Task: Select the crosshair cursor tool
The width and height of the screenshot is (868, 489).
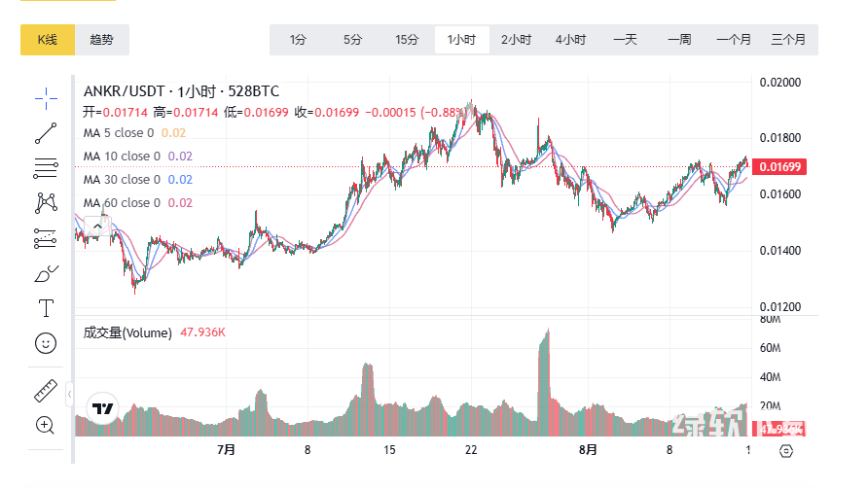Action: [x=46, y=96]
